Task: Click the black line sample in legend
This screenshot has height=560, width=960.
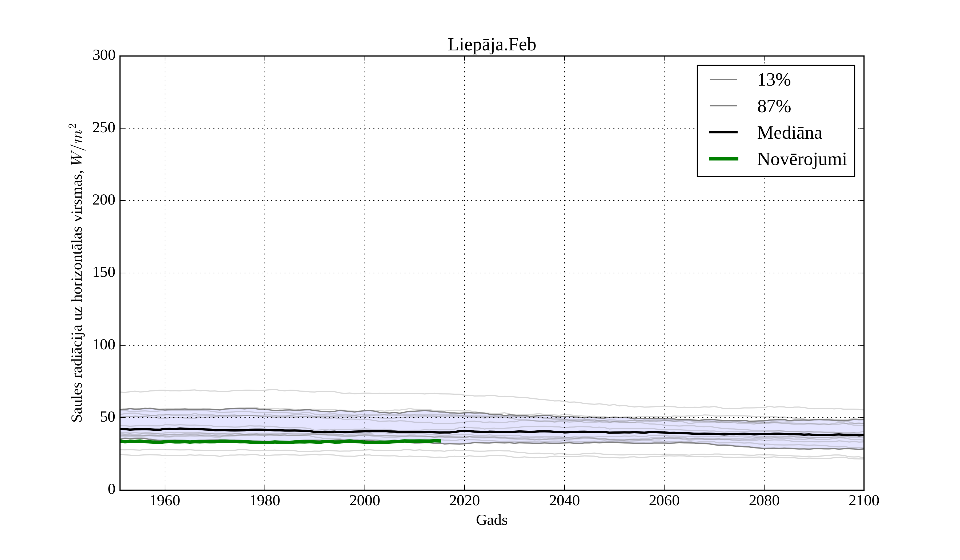Action: tap(723, 132)
